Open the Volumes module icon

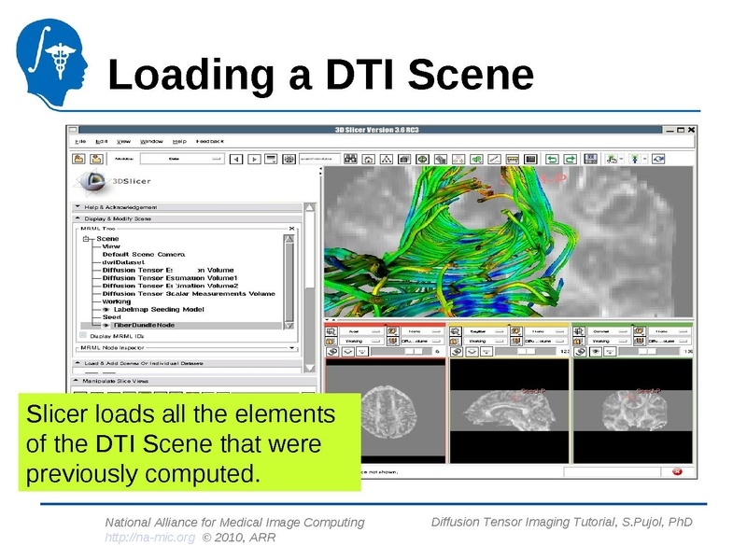click(x=404, y=159)
